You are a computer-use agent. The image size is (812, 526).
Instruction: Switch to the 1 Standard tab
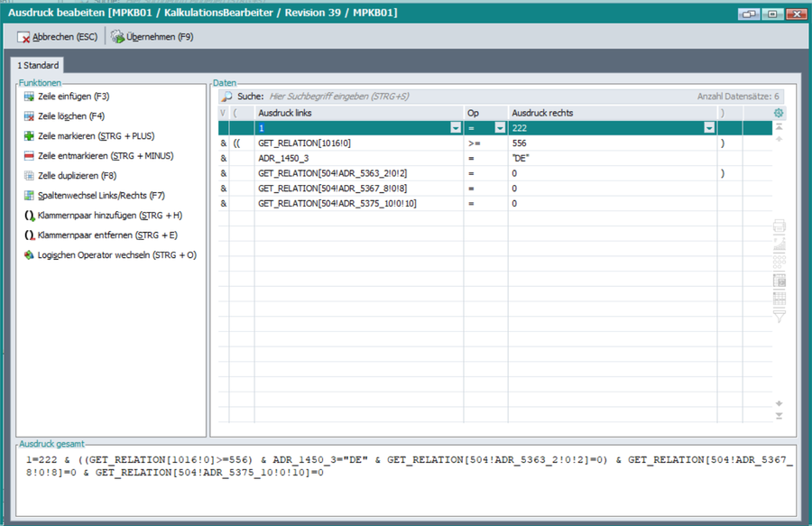pyautogui.click(x=39, y=66)
